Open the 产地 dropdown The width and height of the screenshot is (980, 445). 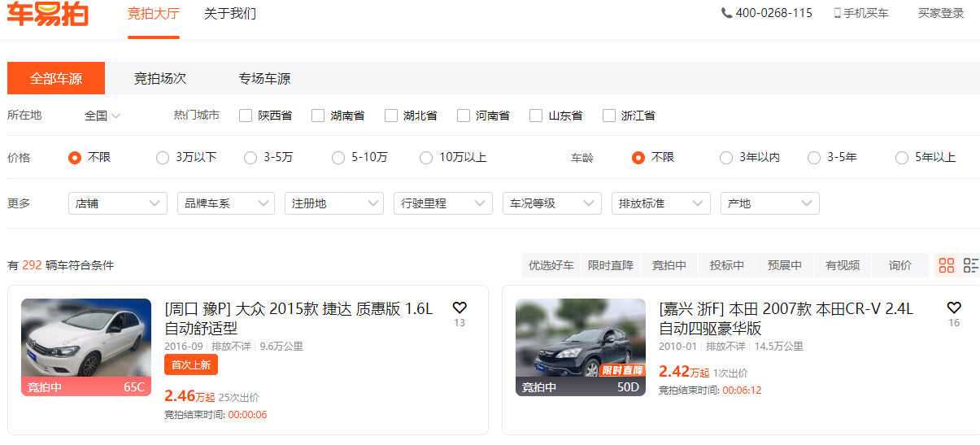770,203
